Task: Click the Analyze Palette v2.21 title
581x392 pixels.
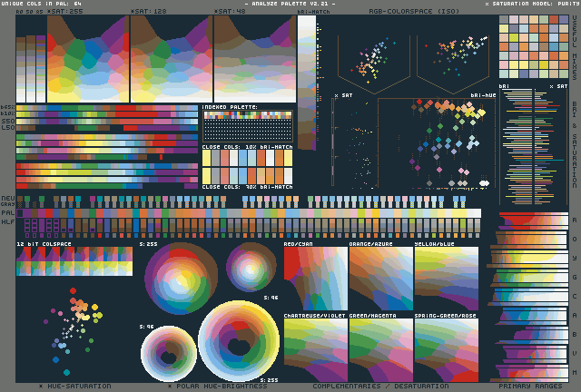Action: pyautogui.click(x=289, y=4)
